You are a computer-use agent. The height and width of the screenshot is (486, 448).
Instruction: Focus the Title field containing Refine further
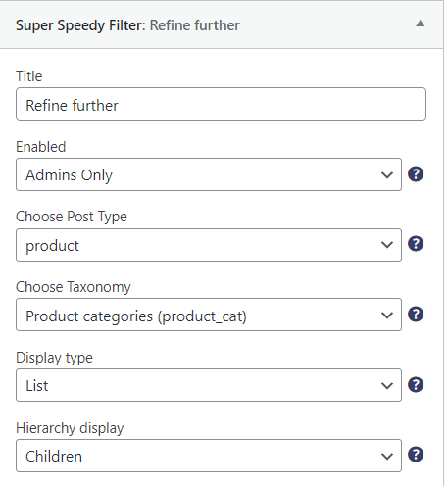221,104
